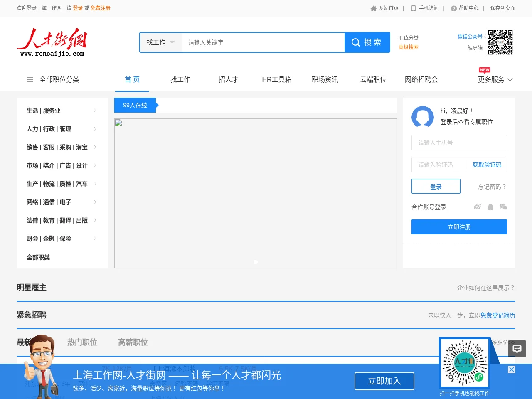This screenshot has height=399, width=532.
Task: Open the 找工作 nav item
Action: click(x=180, y=80)
